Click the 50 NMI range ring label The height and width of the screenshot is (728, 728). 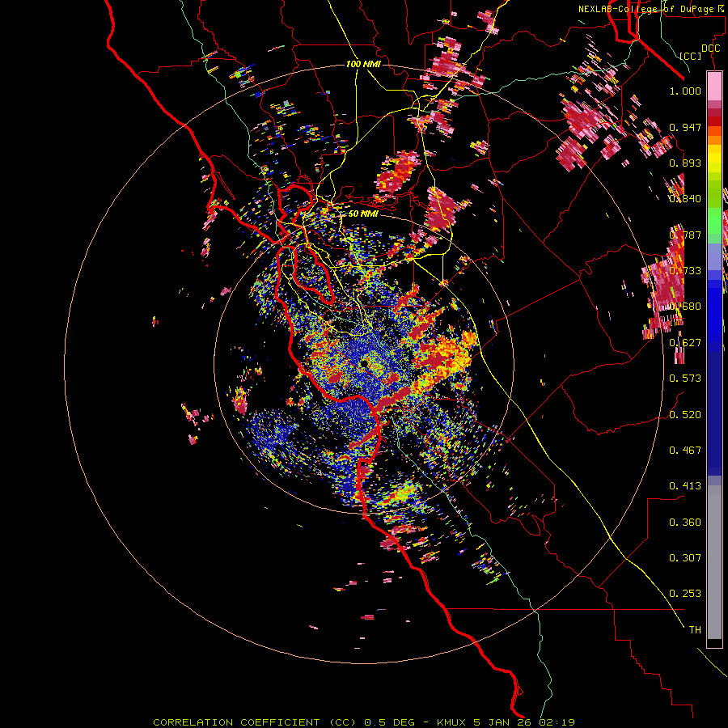[x=363, y=214]
